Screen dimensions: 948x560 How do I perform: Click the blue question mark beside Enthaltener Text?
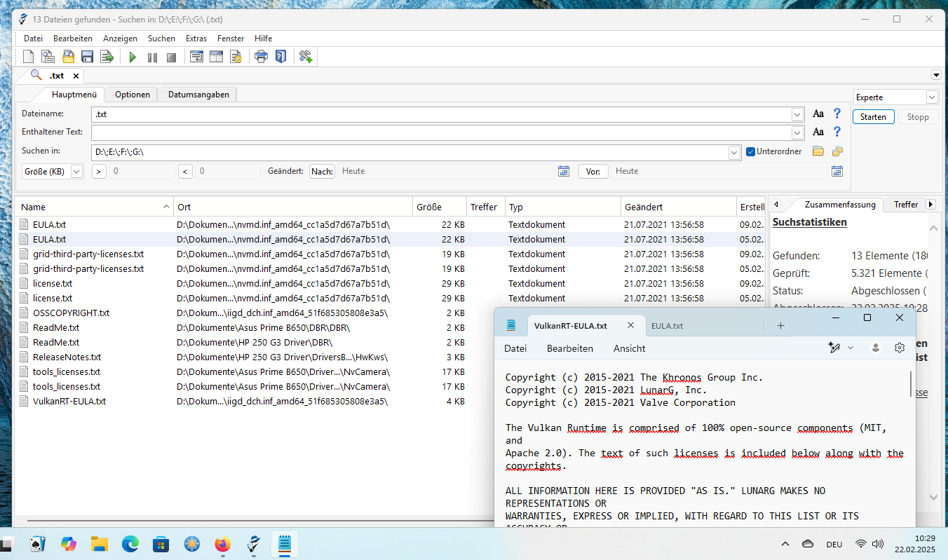click(x=837, y=132)
